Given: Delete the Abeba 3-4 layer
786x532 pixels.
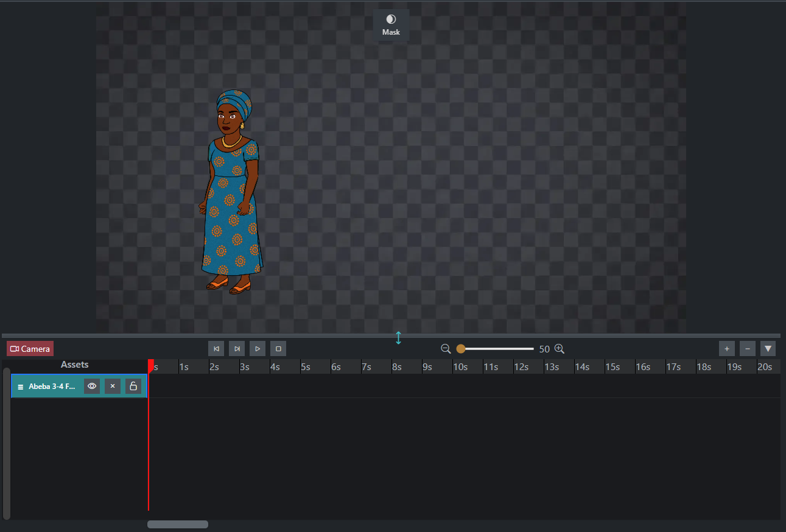Looking at the screenshot, I should tap(113, 386).
